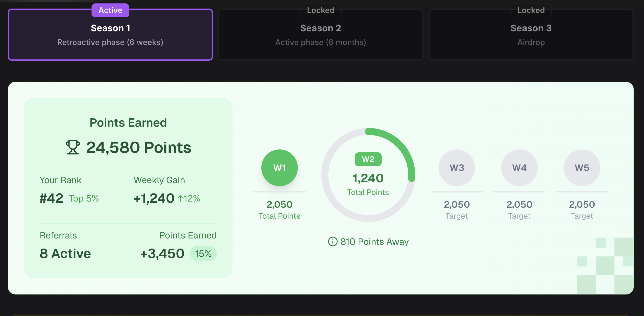Open the locked Season 2 tab
This screenshot has height=316, width=644.
321,35
